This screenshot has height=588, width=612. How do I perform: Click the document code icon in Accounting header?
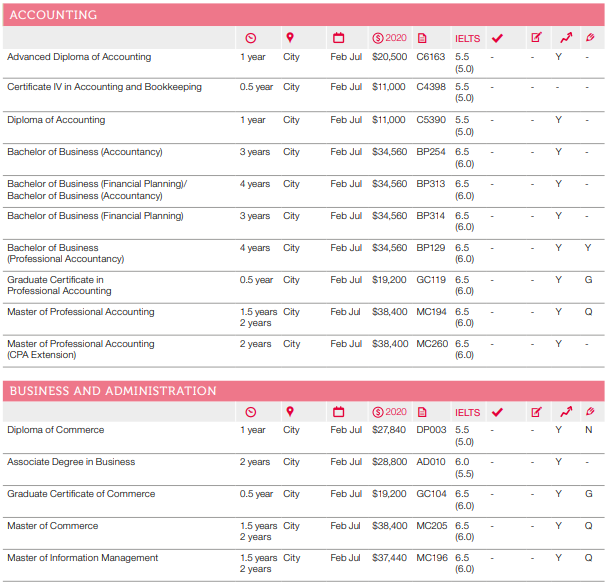point(422,38)
